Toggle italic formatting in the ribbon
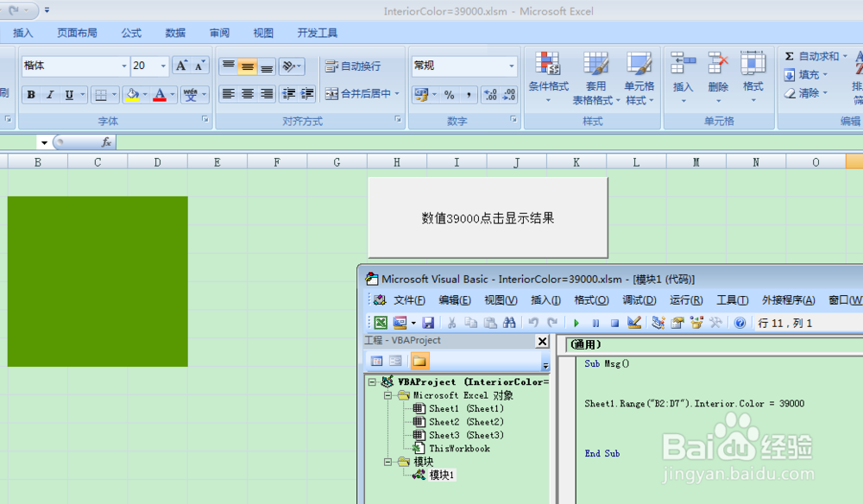Viewport: 863px width, 504px height. [50, 95]
